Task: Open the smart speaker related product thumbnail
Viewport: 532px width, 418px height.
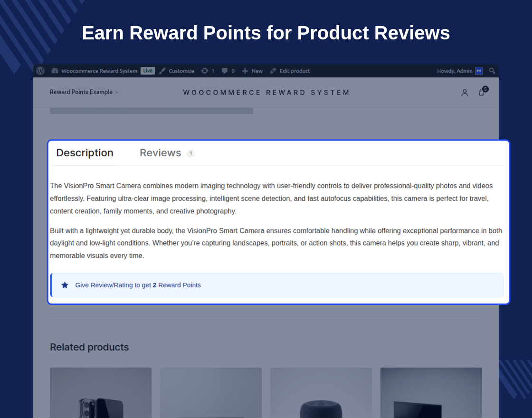Action: (321, 392)
